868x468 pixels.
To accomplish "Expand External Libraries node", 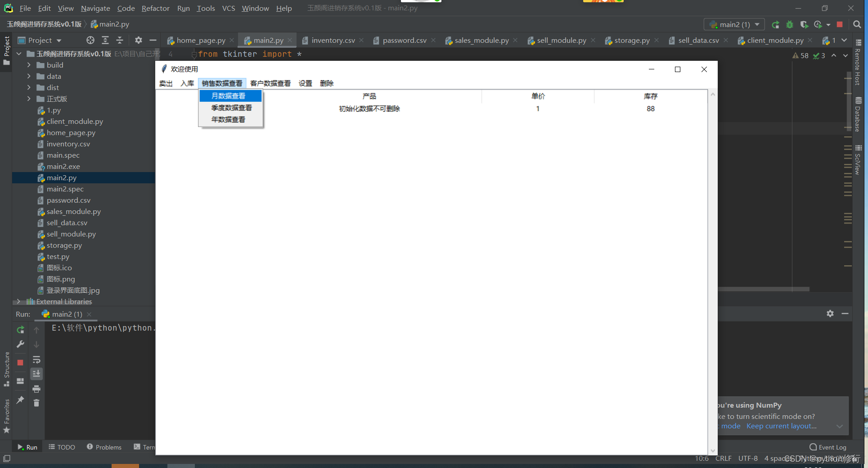I will [18, 301].
